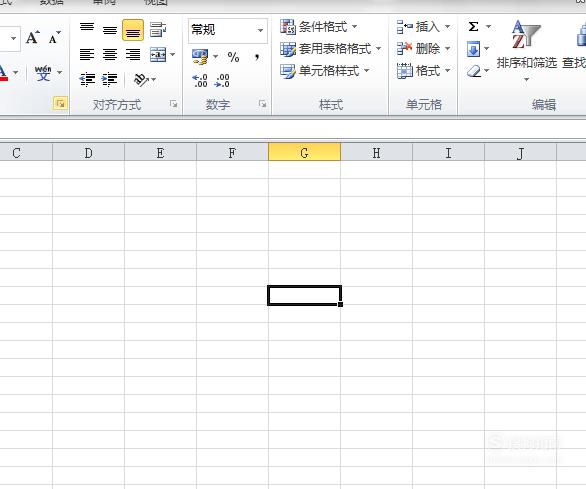Select column J header
Viewport: 586px width, 489px height.
point(520,153)
